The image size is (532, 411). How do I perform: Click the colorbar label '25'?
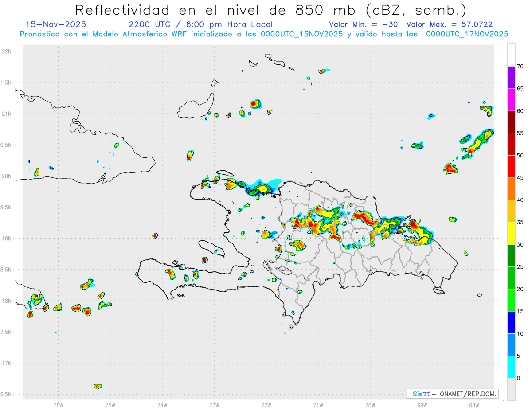(520, 267)
